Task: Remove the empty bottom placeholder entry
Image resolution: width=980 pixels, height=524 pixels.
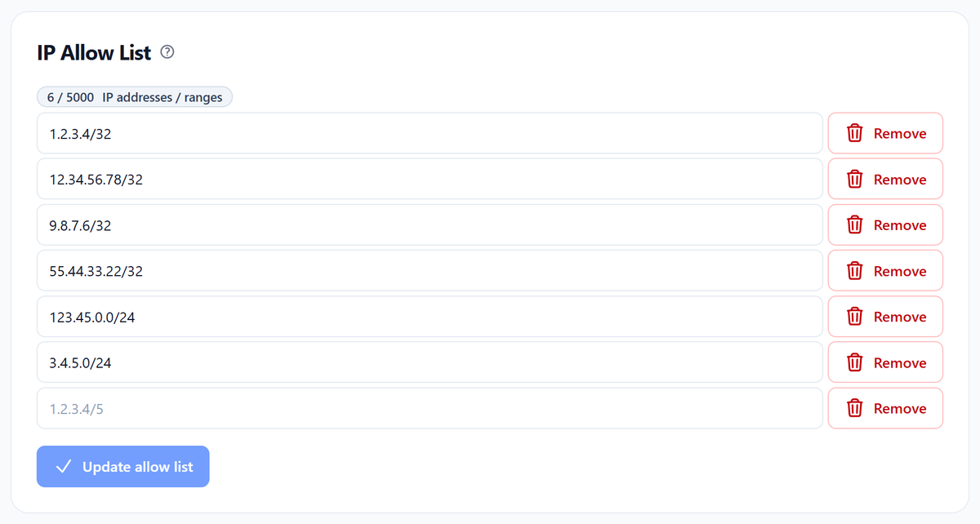Action: 885,408
